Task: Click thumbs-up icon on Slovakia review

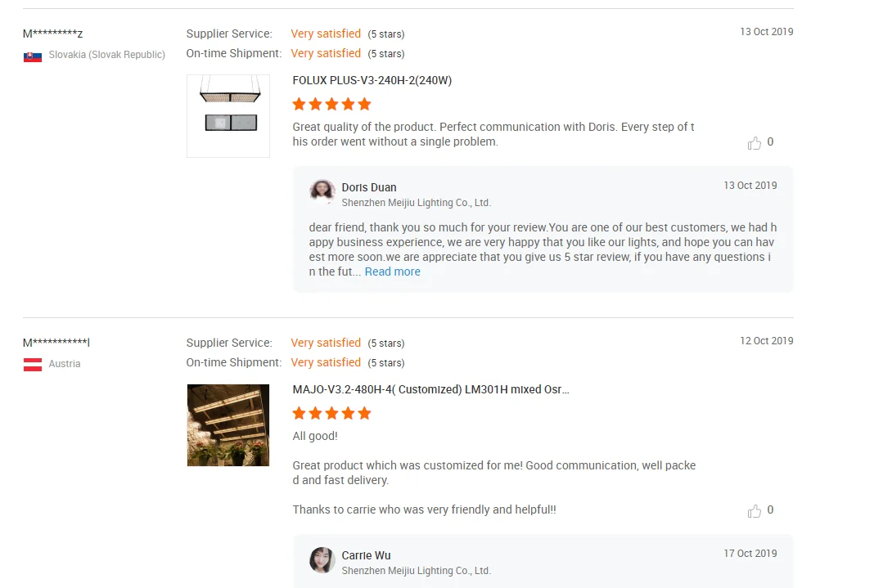Action: (754, 143)
